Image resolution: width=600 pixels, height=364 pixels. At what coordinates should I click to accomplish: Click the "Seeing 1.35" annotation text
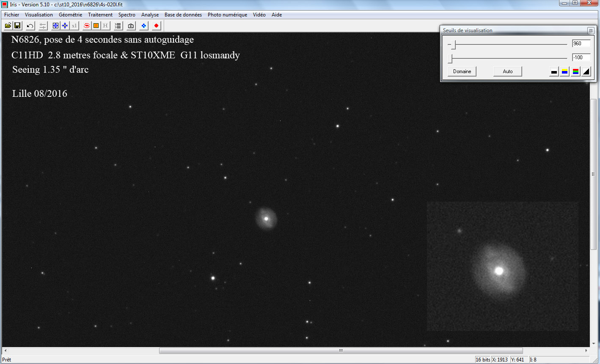(x=51, y=70)
